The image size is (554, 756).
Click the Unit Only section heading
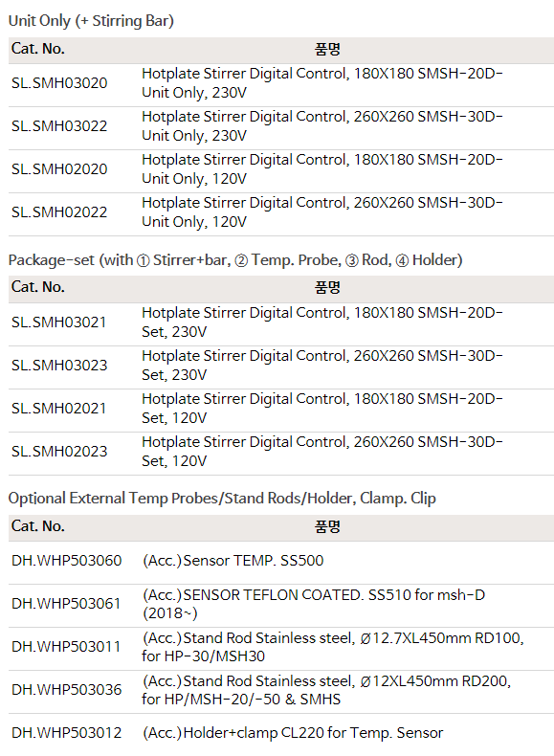click(91, 21)
